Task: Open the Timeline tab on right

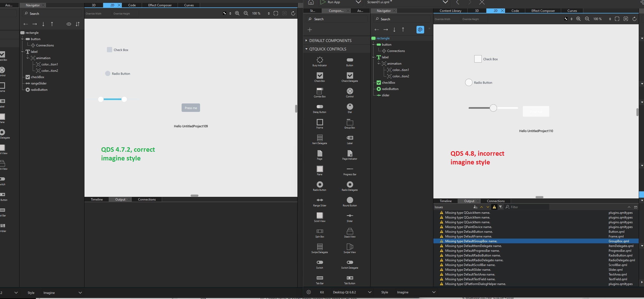Action: [446, 201]
